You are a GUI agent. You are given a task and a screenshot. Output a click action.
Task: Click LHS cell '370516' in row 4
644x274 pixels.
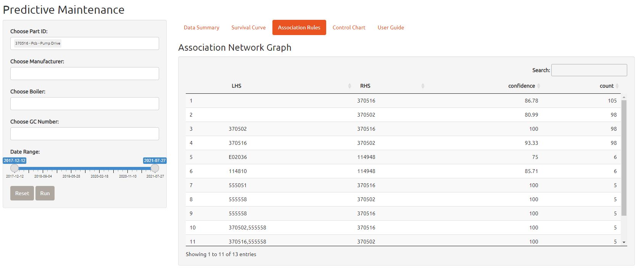pyautogui.click(x=238, y=143)
